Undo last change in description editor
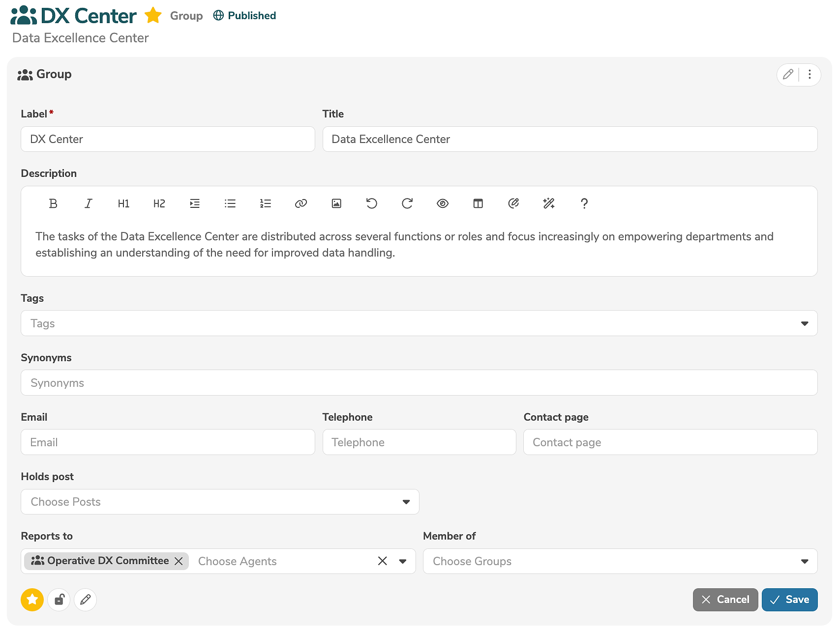This screenshot has height=630, width=840. [x=372, y=203]
